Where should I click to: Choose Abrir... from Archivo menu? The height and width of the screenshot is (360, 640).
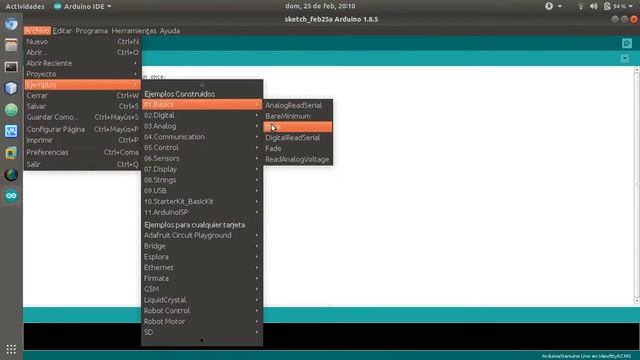coord(82,52)
